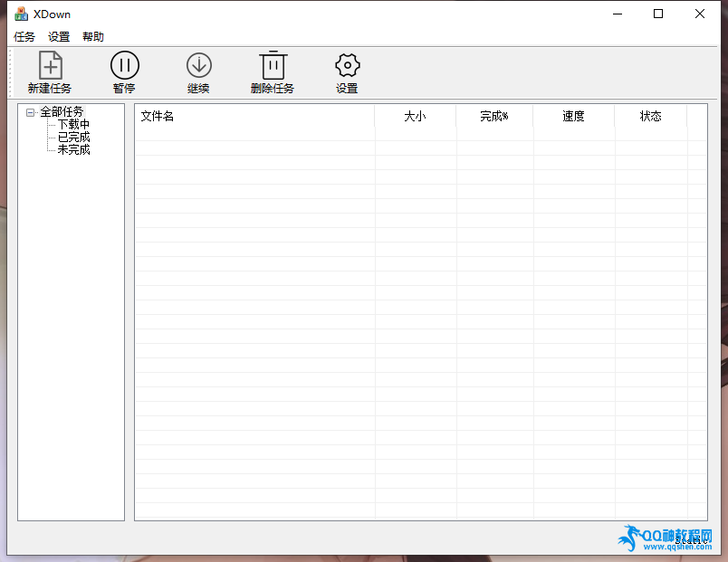Sort by the 大小 column header
The image size is (728, 562).
(415, 116)
